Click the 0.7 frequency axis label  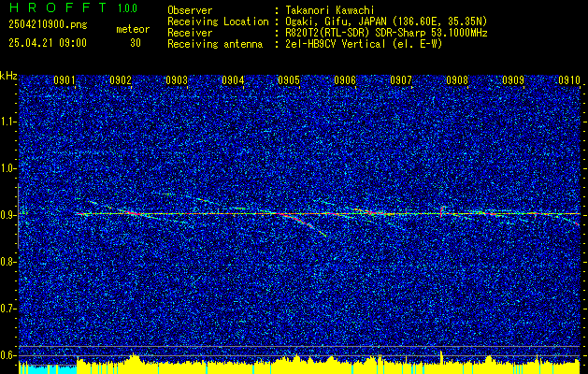coord(8,309)
